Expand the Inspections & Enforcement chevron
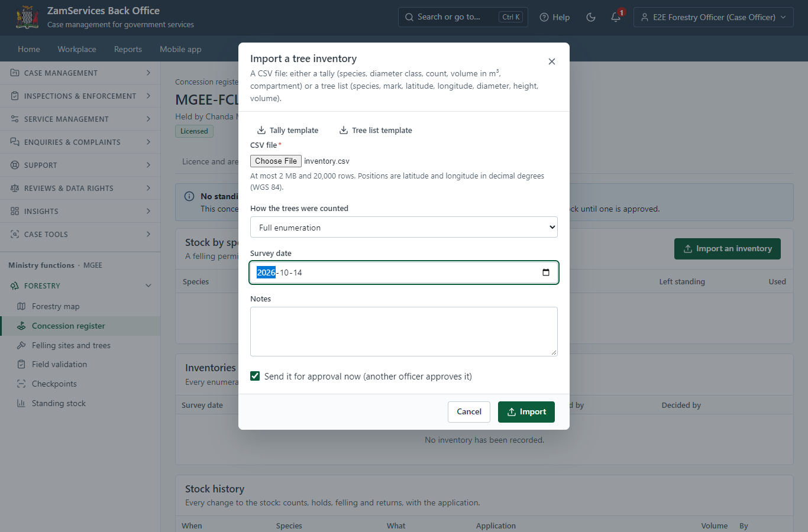 pyautogui.click(x=148, y=96)
